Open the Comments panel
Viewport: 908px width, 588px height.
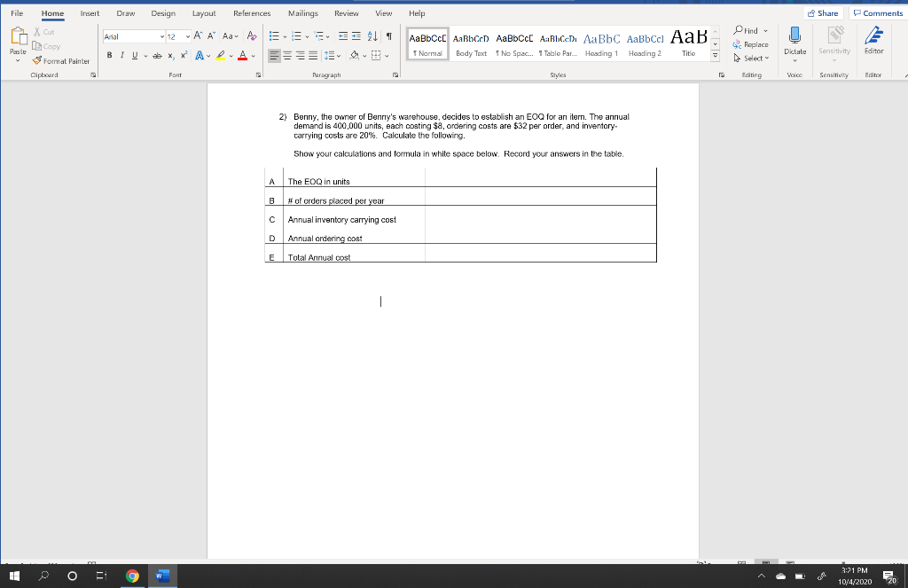pos(876,12)
